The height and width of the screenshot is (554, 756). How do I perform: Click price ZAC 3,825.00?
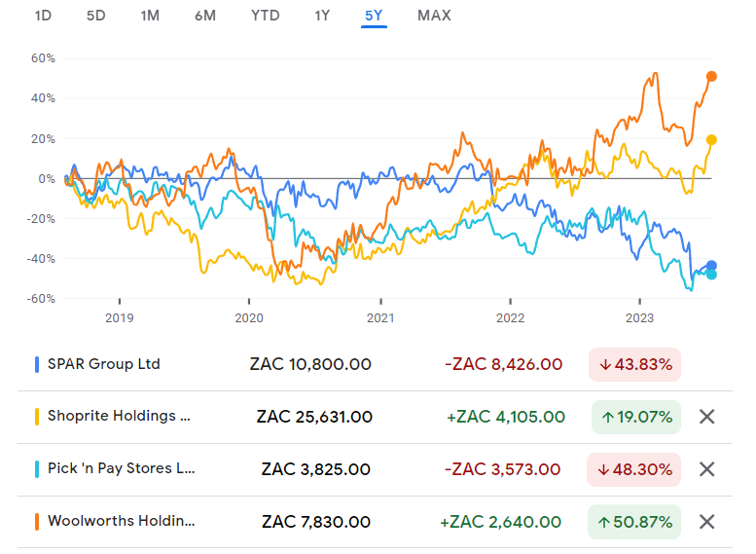[316, 469]
